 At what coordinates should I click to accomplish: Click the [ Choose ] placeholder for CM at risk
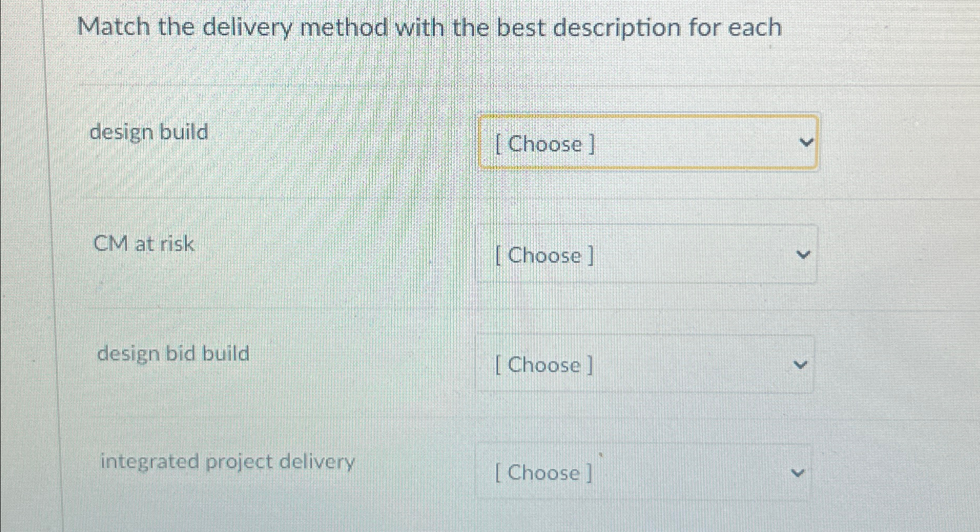(544, 255)
